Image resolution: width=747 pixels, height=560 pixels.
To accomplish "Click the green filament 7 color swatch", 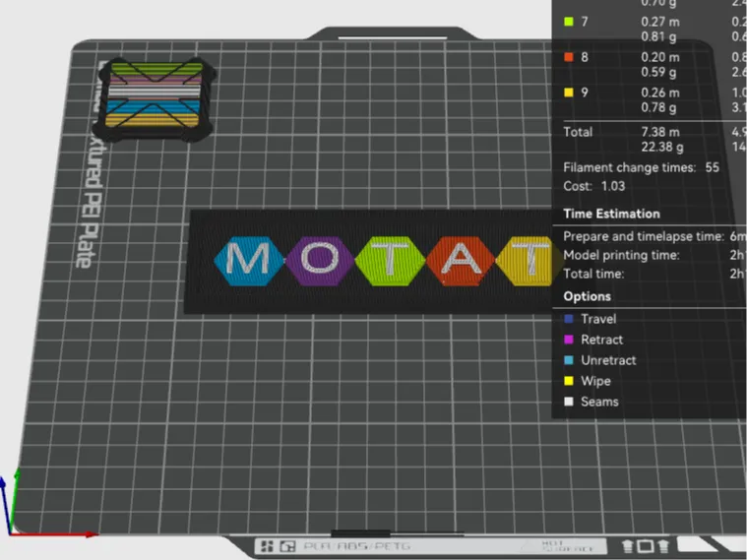I will tap(568, 22).
